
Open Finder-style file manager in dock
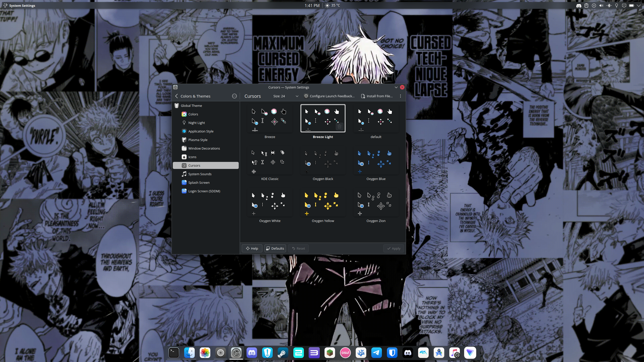pos(189,353)
